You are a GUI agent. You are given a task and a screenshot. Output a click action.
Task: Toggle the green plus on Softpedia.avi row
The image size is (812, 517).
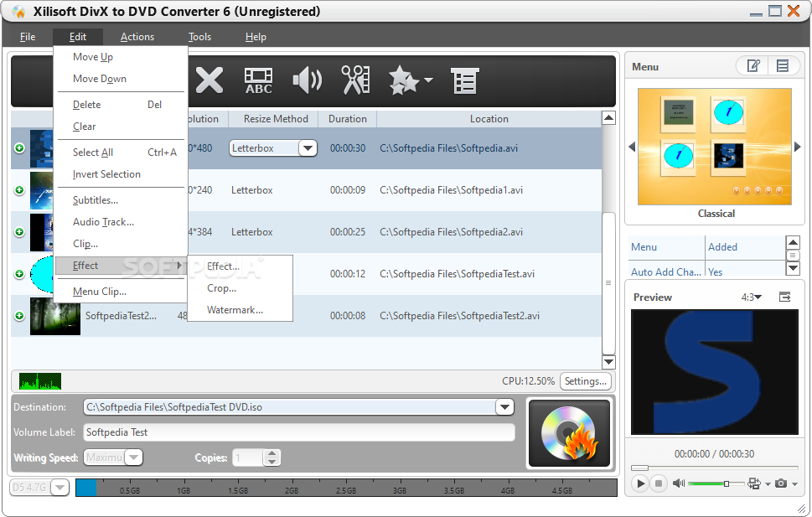[19, 148]
